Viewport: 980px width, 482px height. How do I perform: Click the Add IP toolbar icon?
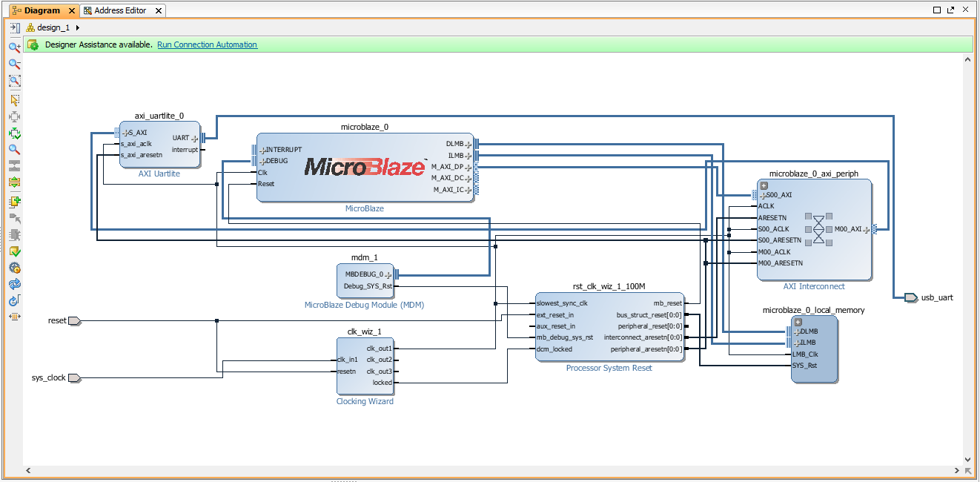click(x=14, y=202)
